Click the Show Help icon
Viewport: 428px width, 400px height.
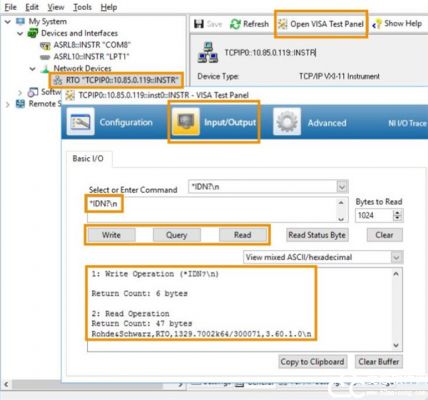coord(377,24)
